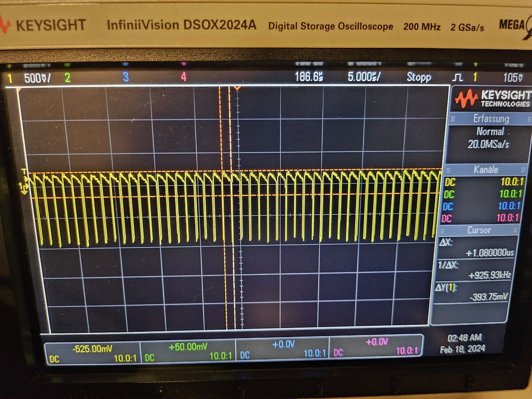Click the 1/ΔX value +925.93kHz
This screenshot has width=532, height=399.
click(489, 275)
